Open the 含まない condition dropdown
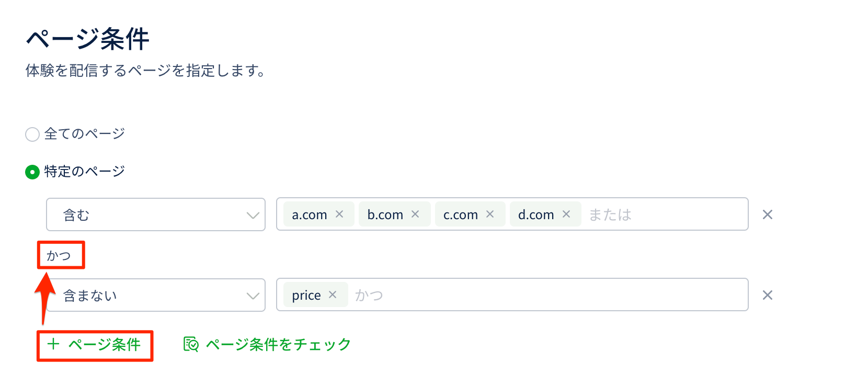The height and width of the screenshot is (385, 868). [155, 295]
